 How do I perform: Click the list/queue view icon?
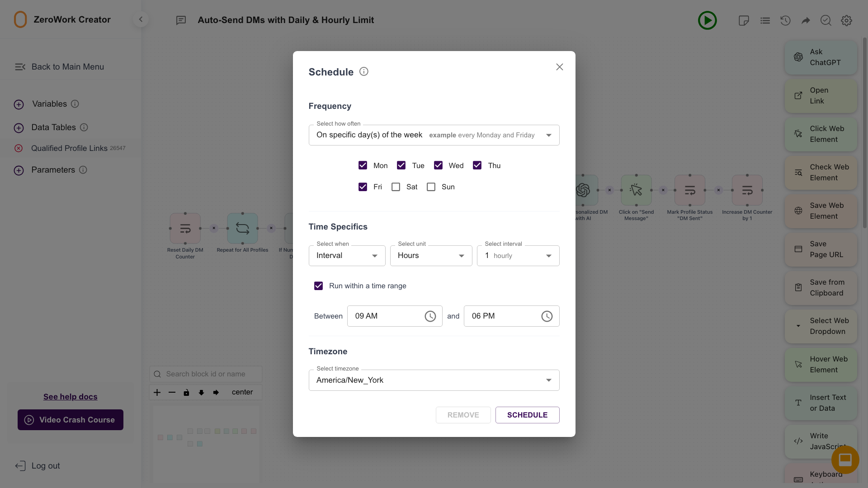point(765,19)
